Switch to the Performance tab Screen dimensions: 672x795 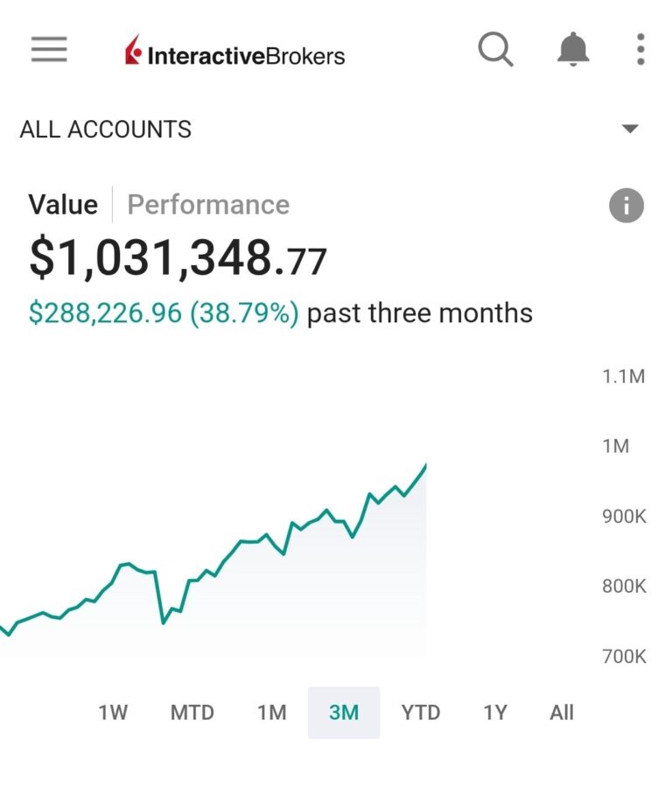coord(208,205)
